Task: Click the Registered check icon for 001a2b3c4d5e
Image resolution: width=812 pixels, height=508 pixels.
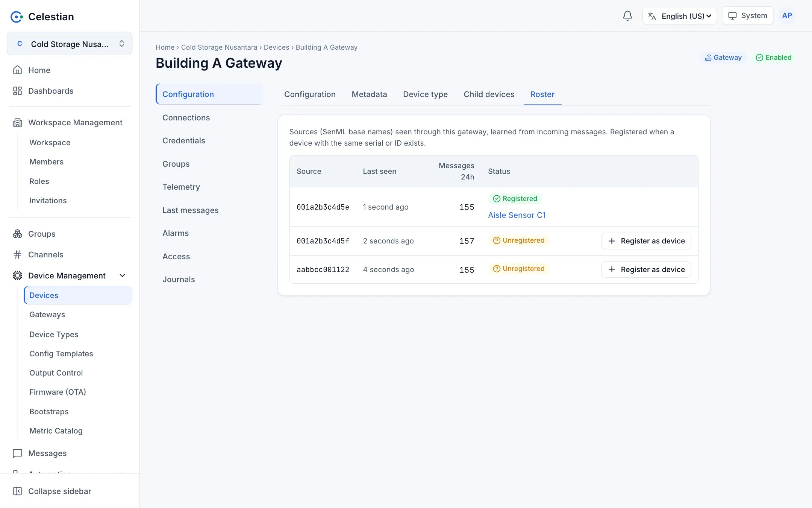Action: click(x=497, y=199)
